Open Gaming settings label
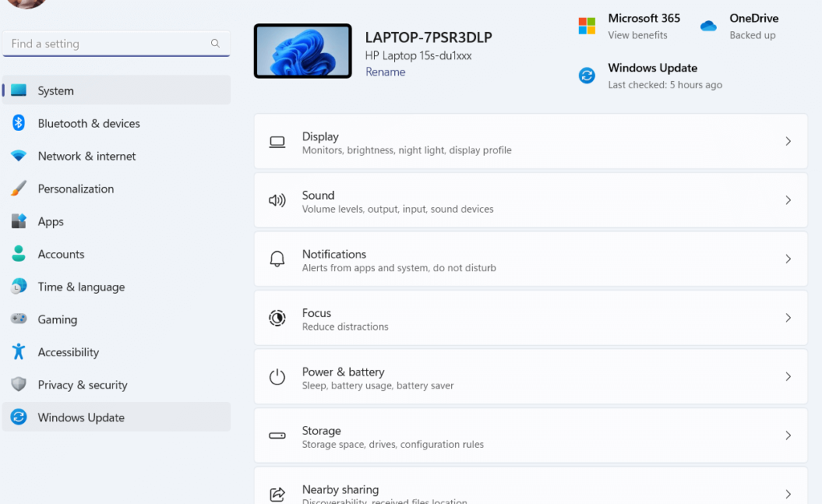The height and width of the screenshot is (504, 822). coord(58,319)
